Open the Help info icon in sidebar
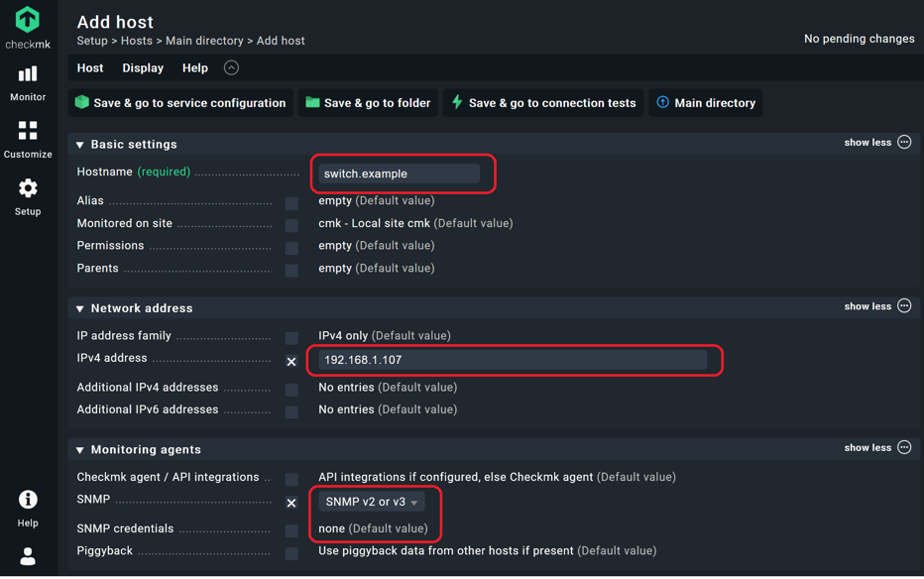 coord(28,500)
